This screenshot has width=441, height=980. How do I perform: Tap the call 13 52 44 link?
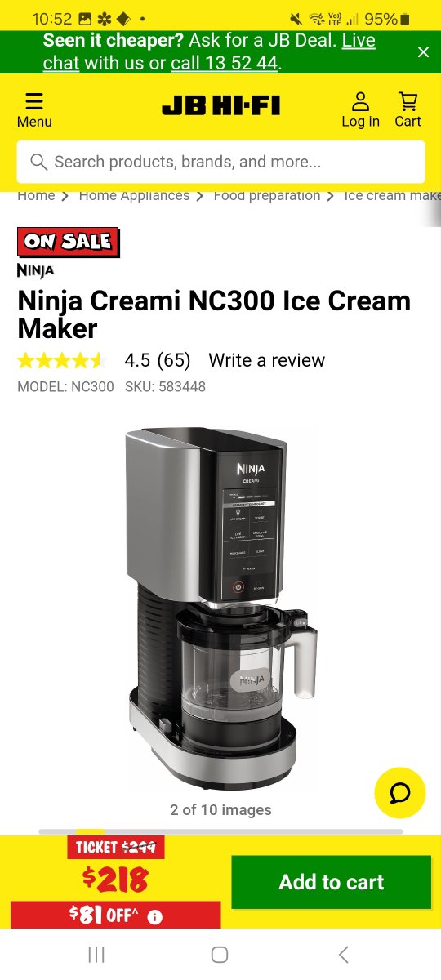225,63
